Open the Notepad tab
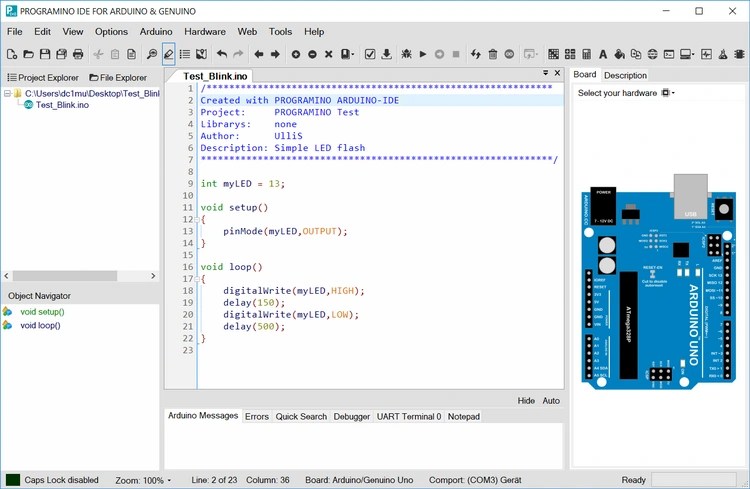Image resolution: width=750 pixels, height=489 pixels. click(x=463, y=416)
